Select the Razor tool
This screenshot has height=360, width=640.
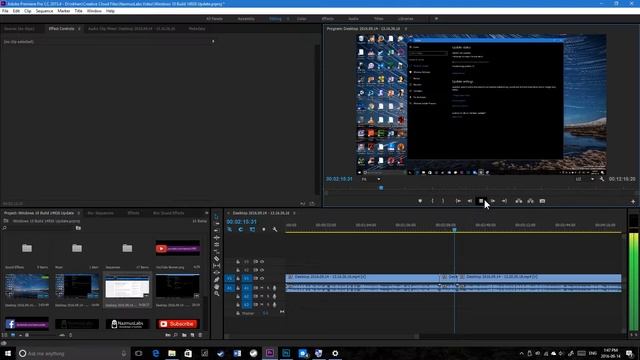(x=217, y=258)
